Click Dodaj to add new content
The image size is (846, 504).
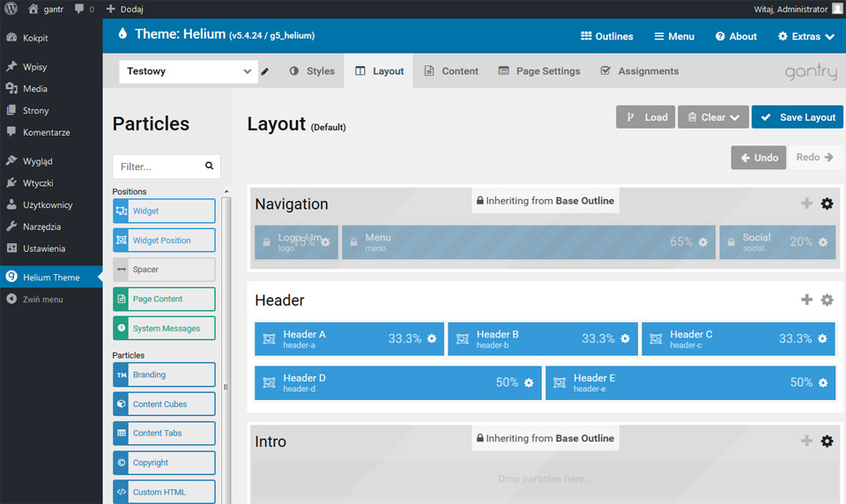tap(124, 9)
